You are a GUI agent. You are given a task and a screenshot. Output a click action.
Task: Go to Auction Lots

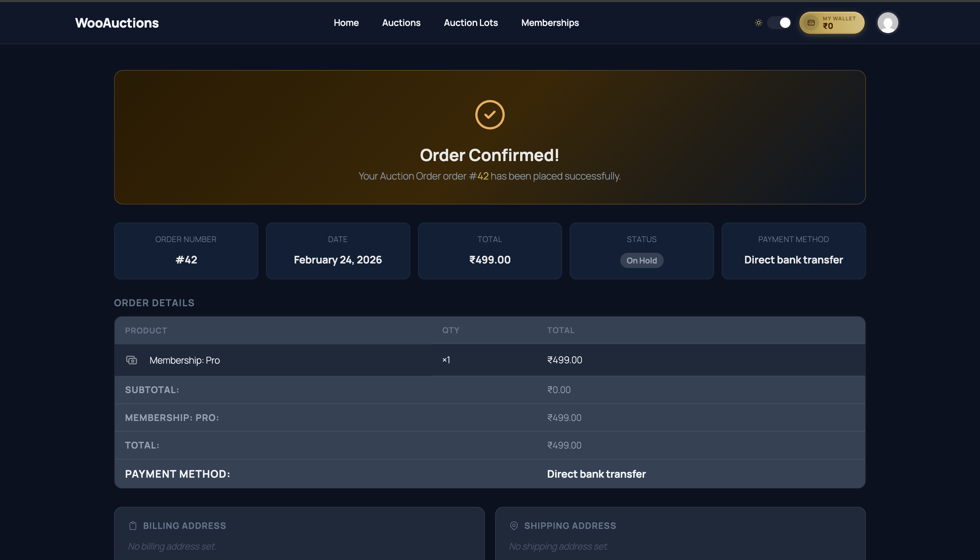(470, 23)
